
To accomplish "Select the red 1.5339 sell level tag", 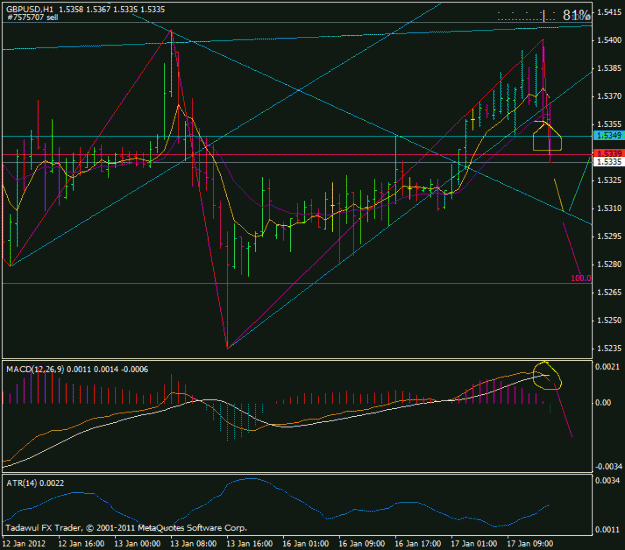I will 609,153.
